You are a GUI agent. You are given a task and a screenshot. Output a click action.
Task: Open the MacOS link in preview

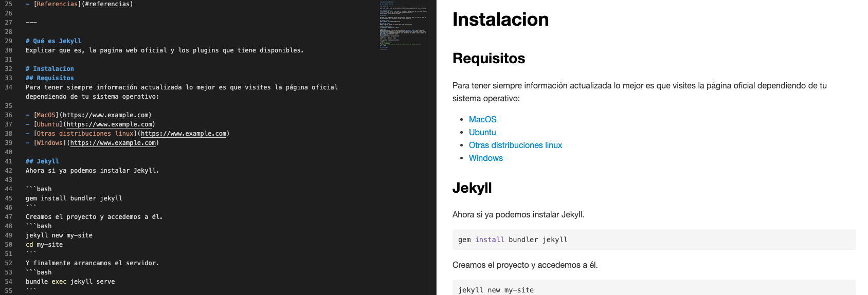point(482,119)
